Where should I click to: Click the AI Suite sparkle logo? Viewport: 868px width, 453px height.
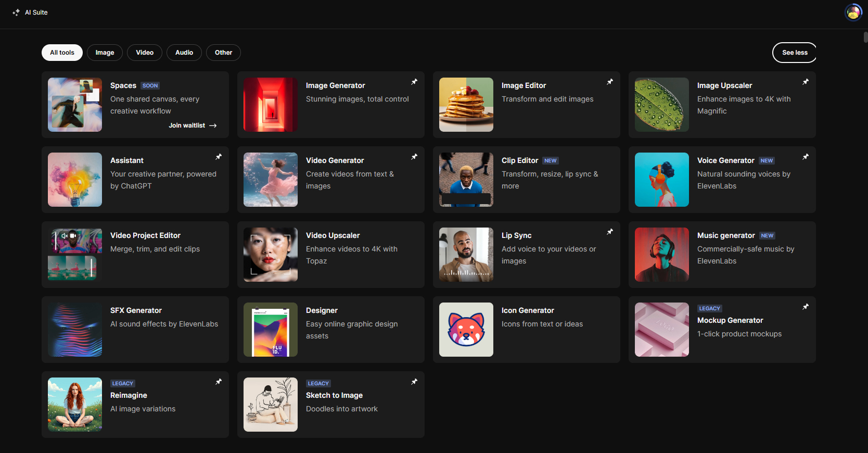coord(16,12)
